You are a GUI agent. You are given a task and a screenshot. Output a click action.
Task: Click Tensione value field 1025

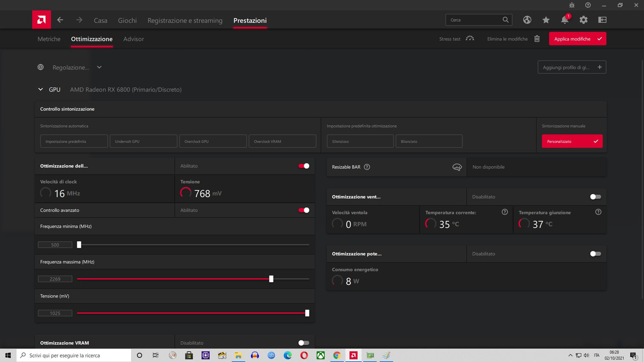55,313
